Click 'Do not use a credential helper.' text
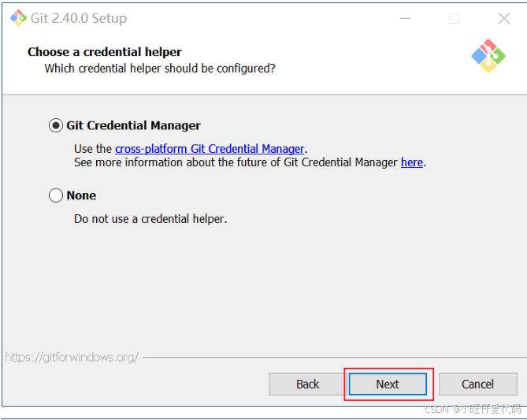527x420 pixels. click(x=150, y=219)
